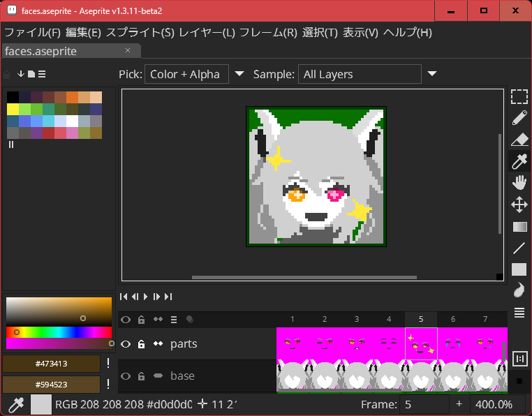This screenshot has width=532, height=416.
Task: Toggle visibility of the base layer
Action: click(x=126, y=376)
